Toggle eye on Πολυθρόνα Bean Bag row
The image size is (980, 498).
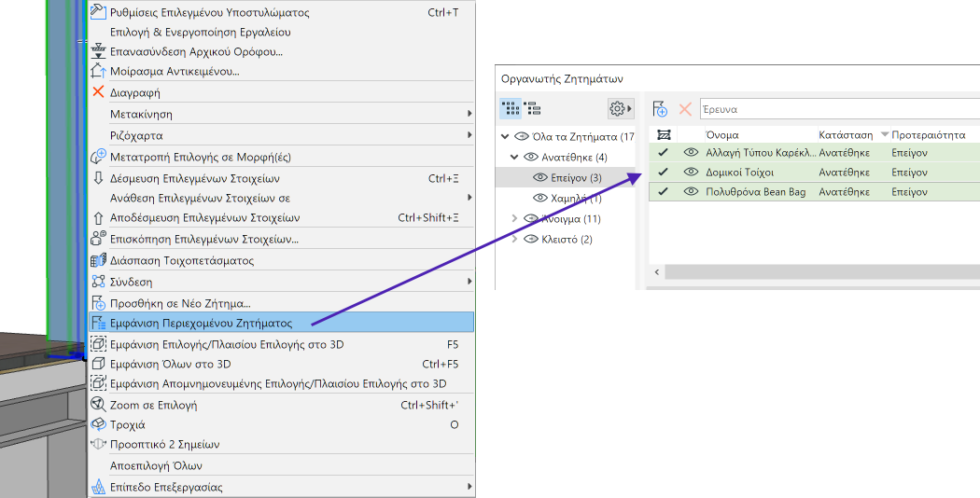(691, 192)
